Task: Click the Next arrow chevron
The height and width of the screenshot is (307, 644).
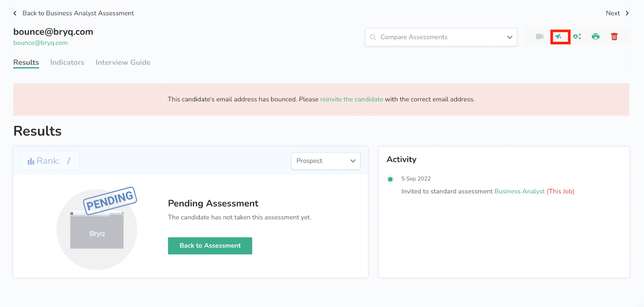Action: point(627,13)
